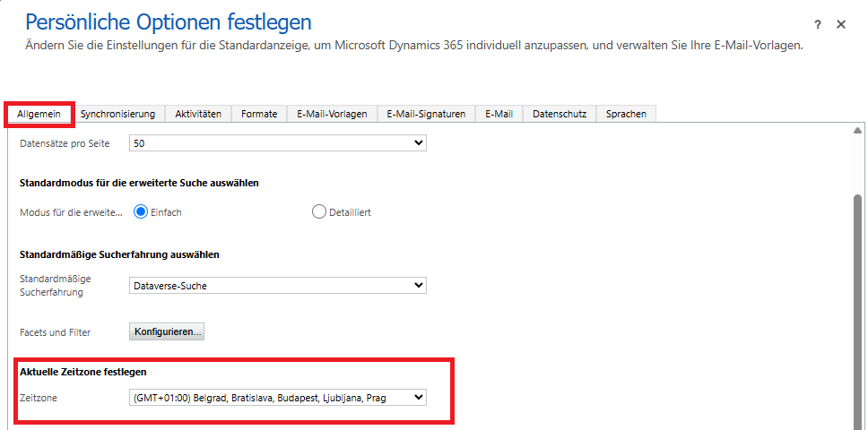
Task: Open the Datensätze pro Seite dropdown
Action: point(278,142)
